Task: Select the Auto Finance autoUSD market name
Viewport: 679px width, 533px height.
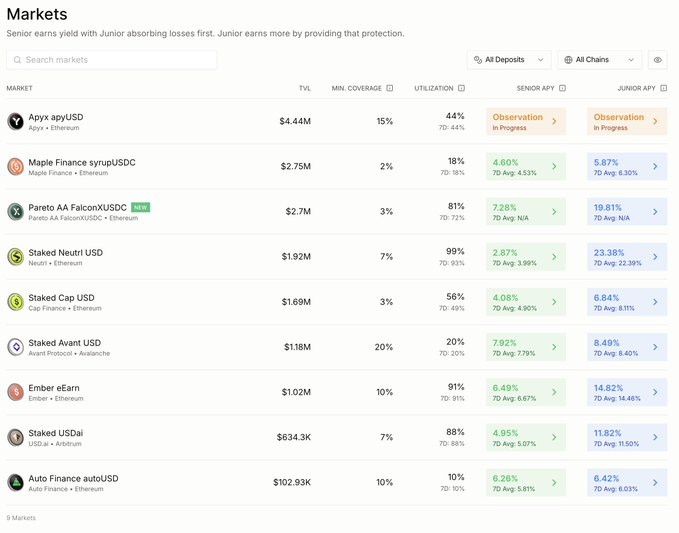Action: 74,478
